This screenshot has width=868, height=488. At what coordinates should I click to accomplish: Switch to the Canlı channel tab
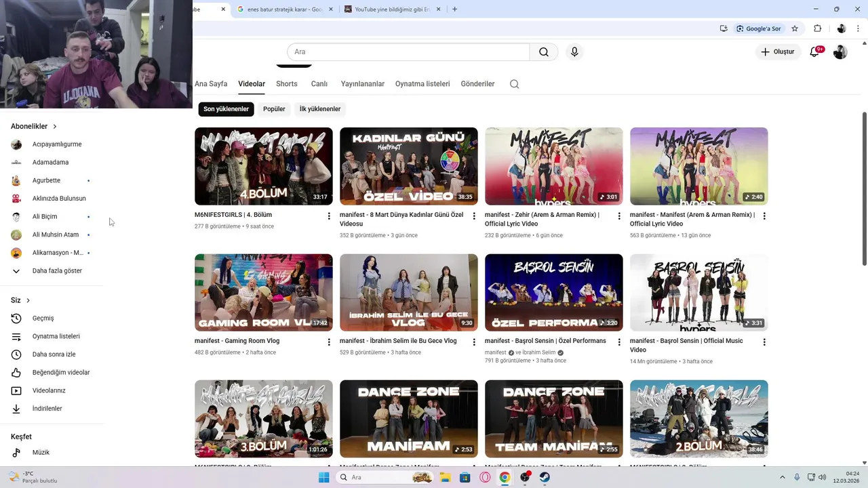[319, 84]
